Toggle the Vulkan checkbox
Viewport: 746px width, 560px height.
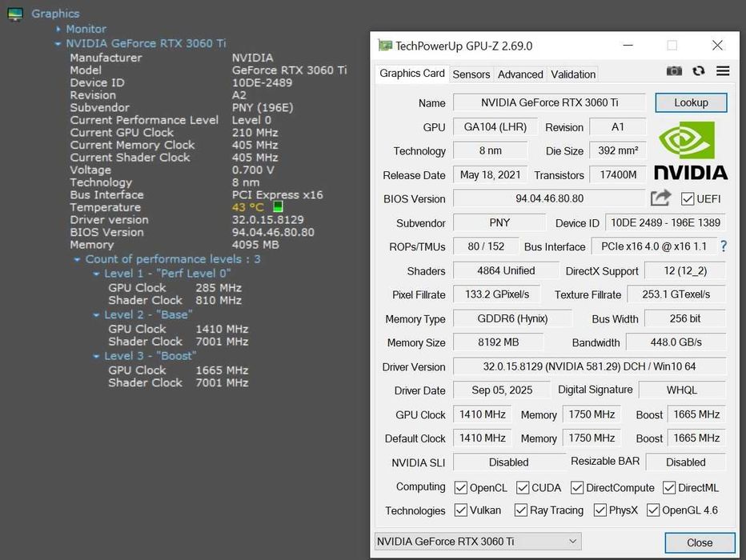click(460, 510)
